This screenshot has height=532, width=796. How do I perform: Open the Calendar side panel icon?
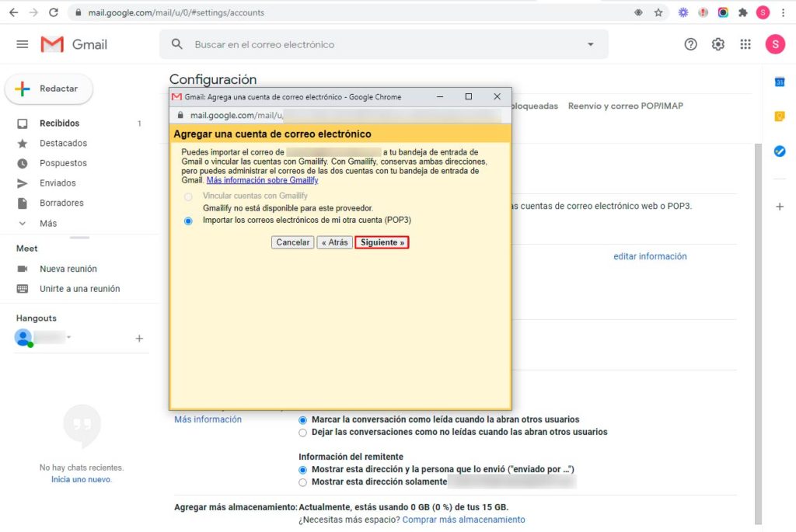(x=780, y=82)
